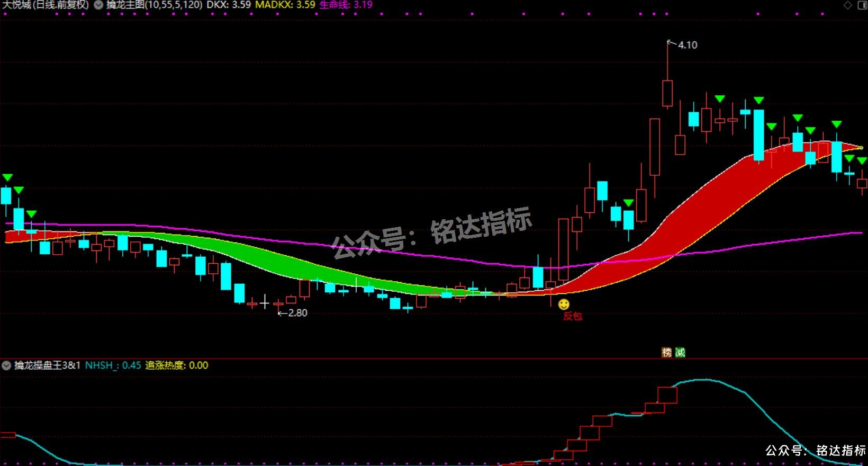Click the 4.10 high price label
This screenshot has width=868, height=466.
tap(688, 45)
